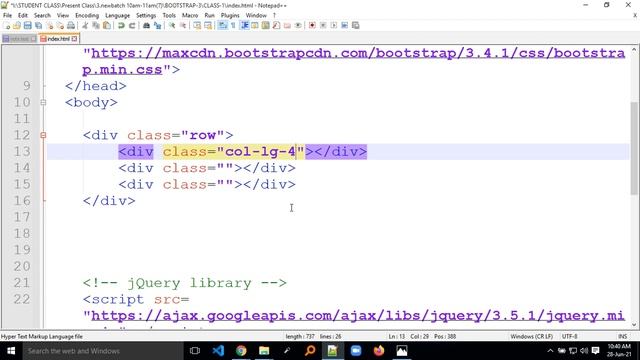Viewport: 640px width, 360px height.
Task: Undo the last edit via toolbar
Action: click(121, 25)
